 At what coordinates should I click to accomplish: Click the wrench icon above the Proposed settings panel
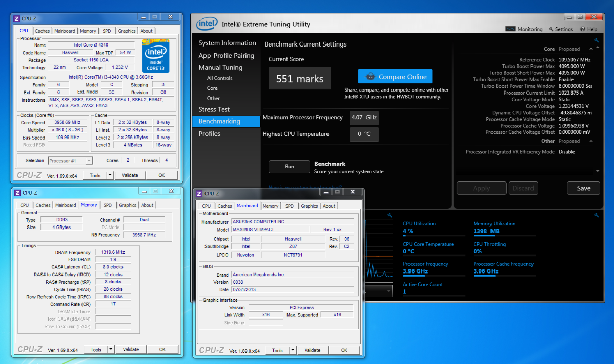(597, 40)
